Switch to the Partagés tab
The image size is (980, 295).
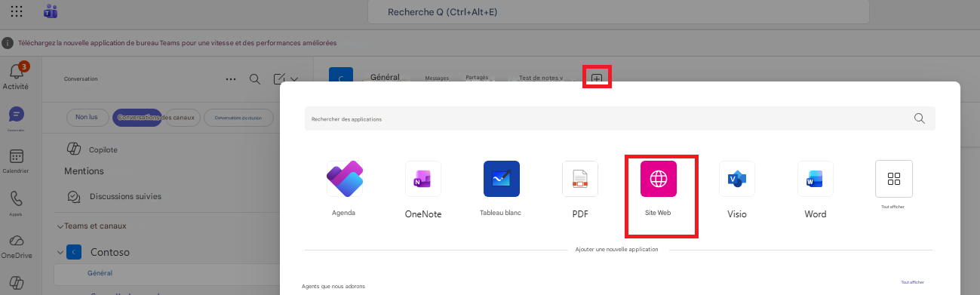477,78
